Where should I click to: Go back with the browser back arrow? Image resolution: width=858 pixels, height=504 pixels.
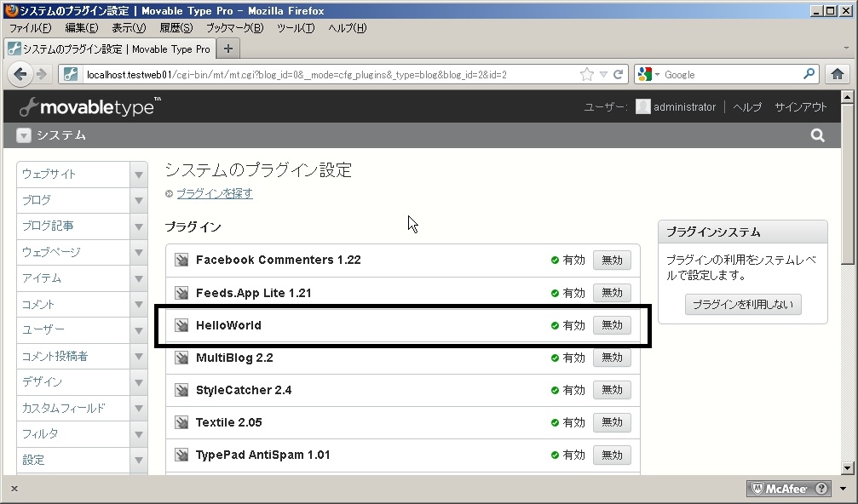pos(20,74)
